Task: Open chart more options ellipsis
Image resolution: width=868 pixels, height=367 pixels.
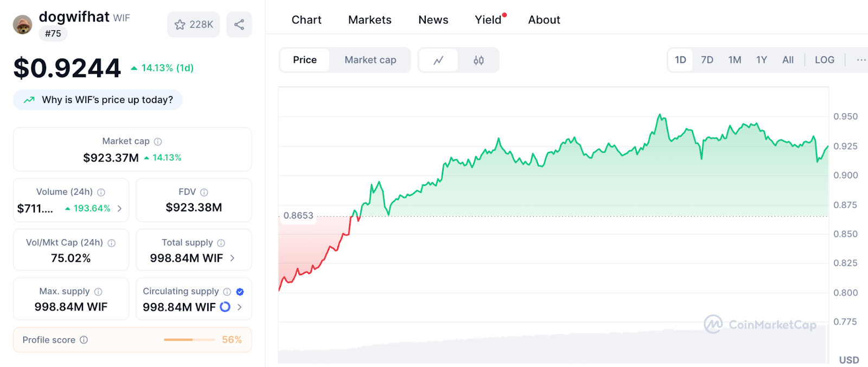Action: (x=861, y=60)
